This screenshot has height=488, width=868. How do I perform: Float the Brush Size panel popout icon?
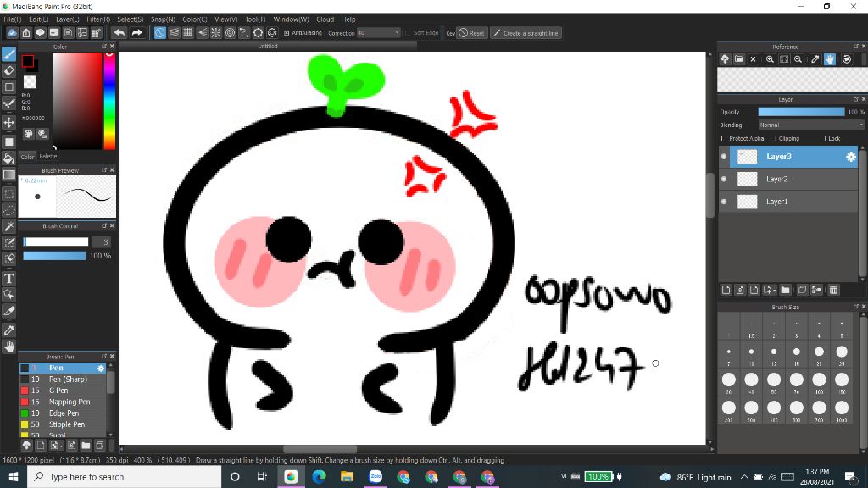tap(856, 307)
